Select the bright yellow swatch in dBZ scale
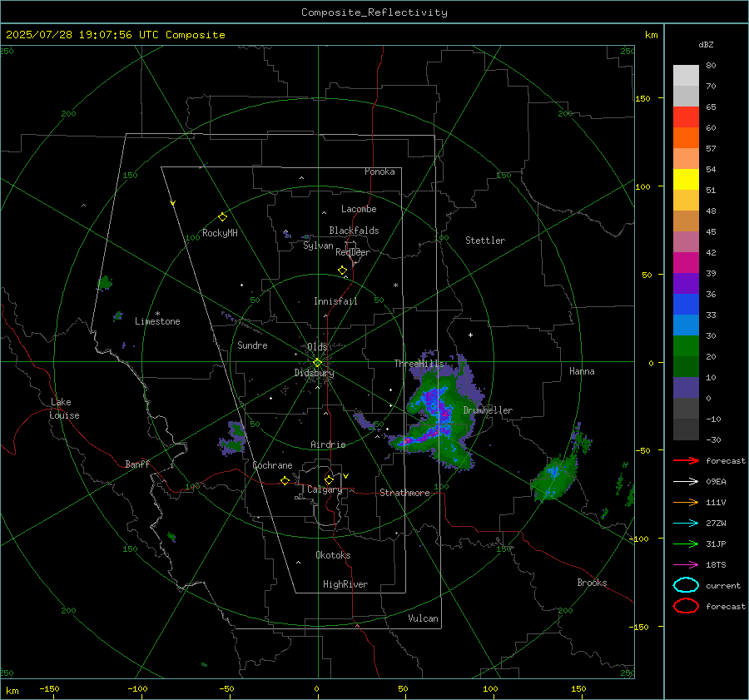The width and height of the screenshot is (749, 700). (x=686, y=179)
